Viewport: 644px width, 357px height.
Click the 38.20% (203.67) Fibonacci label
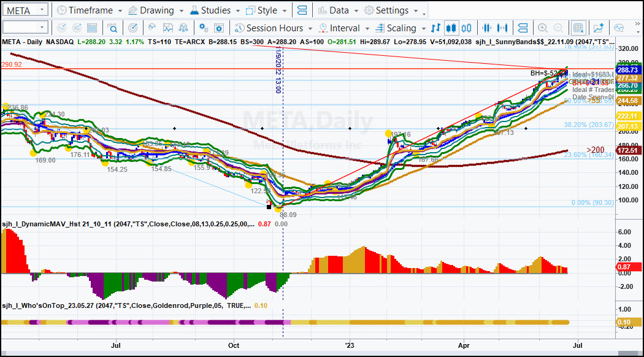pyautogui.click(x=589, y=125)
